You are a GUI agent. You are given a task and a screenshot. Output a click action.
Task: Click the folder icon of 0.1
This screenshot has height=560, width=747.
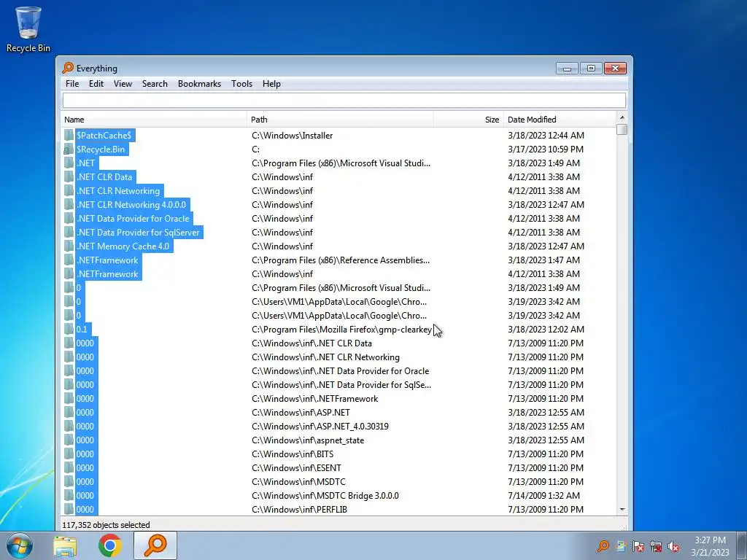click(69, 329)
